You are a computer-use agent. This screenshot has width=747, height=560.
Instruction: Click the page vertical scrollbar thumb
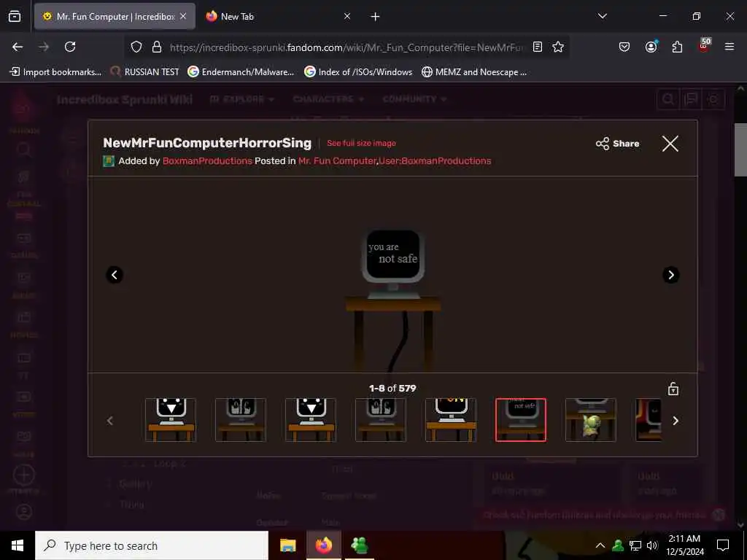click(740, 149)
